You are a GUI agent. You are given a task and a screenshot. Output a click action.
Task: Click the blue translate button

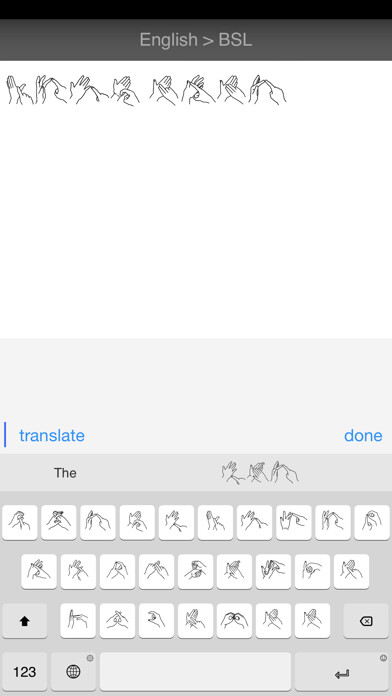pyautogui.click(x=52, y=435)
